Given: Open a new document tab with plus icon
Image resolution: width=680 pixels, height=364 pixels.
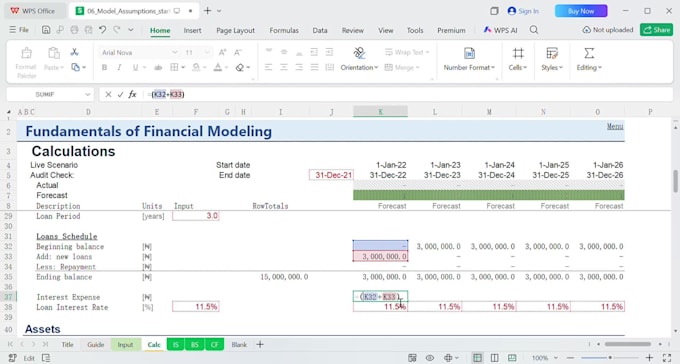Looking at the screenshot, I should (207, 11).
